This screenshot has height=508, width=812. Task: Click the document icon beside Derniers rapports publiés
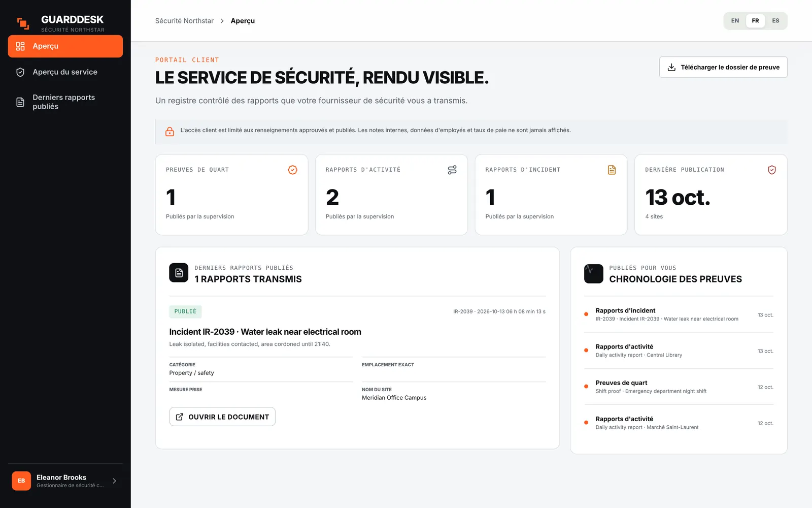coord(20,102)
